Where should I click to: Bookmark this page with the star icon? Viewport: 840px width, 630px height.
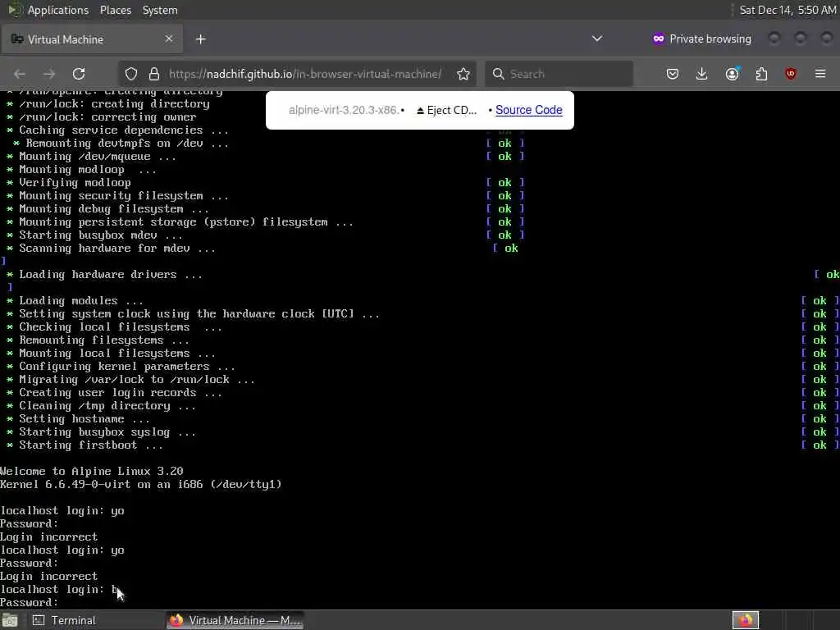[x=463, y=74]
